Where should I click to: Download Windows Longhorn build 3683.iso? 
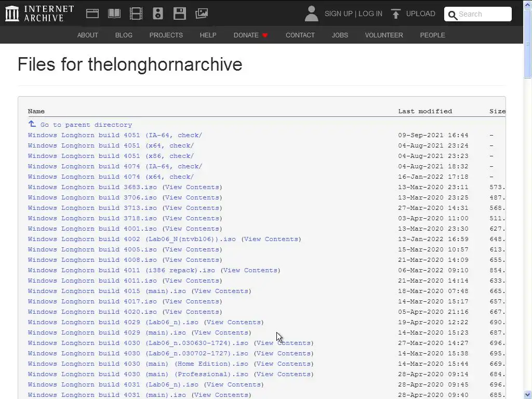92,187
